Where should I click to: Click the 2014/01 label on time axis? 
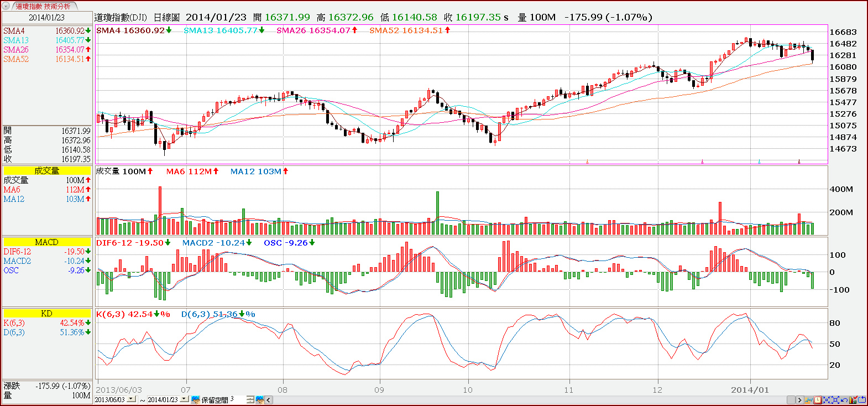pyautogui.click(x=750, y=390)
